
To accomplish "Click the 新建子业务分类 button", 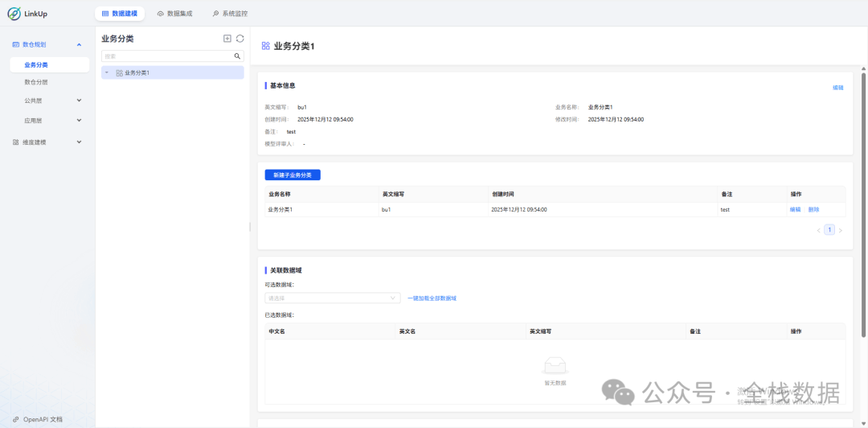I will (293, 175).
